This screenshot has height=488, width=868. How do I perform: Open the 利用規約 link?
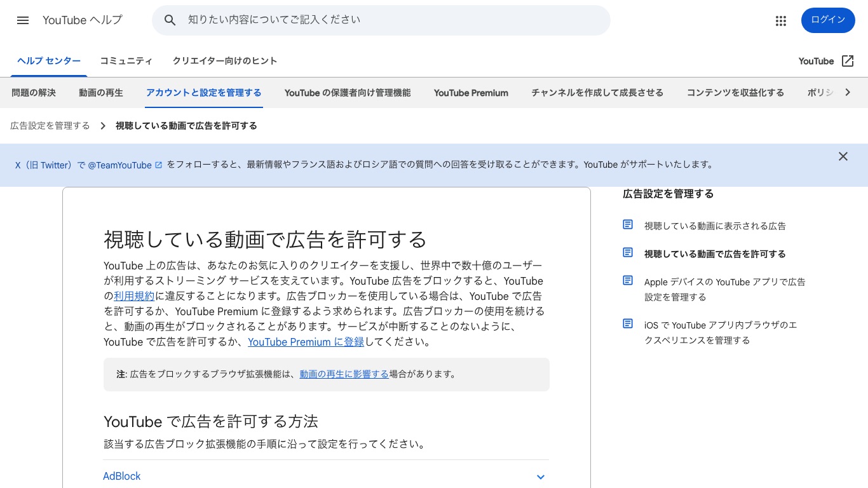134,296
